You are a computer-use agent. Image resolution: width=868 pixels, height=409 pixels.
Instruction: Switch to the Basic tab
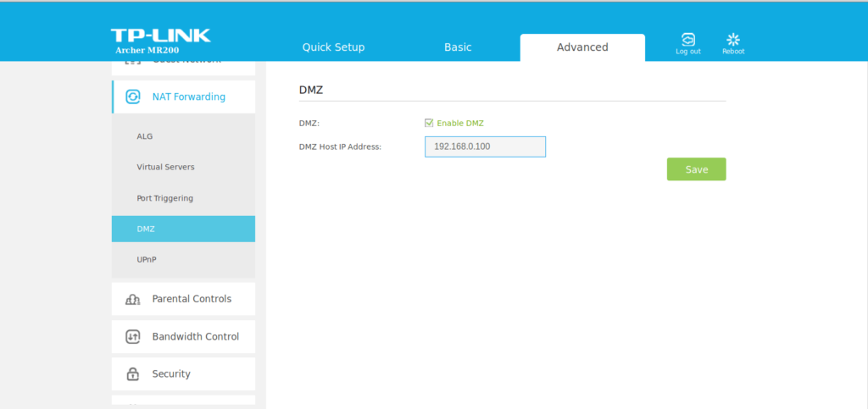tap(458, 47)
